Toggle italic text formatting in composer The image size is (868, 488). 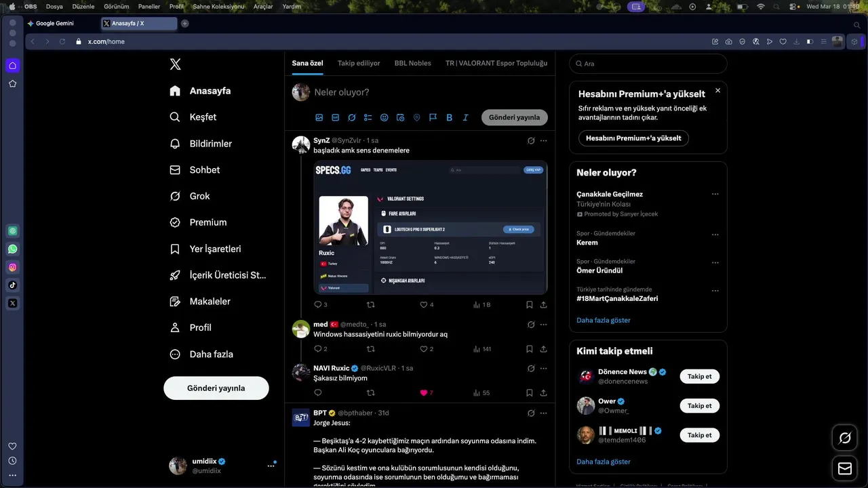click(466, 117)
